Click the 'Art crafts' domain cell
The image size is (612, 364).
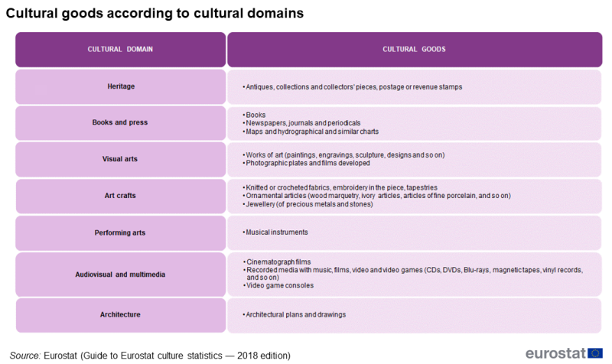click(x=121, y=196)
